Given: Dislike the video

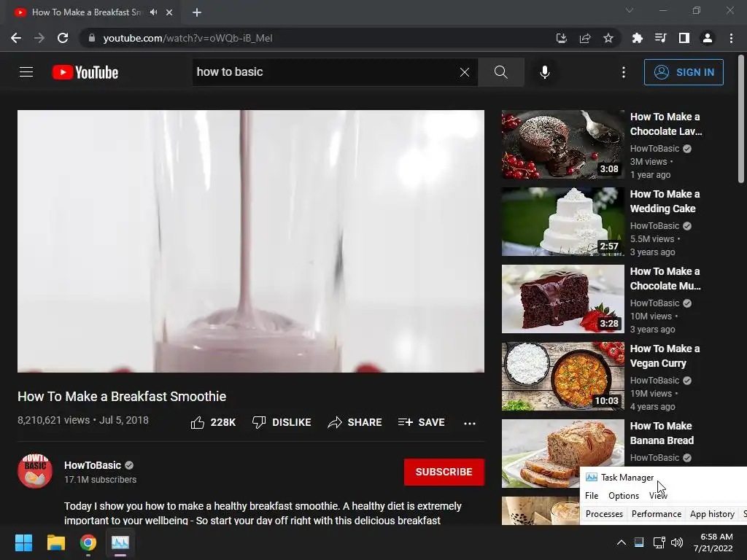Looking at the screenshot, I should pyautogui.click(x=282, y=422).
